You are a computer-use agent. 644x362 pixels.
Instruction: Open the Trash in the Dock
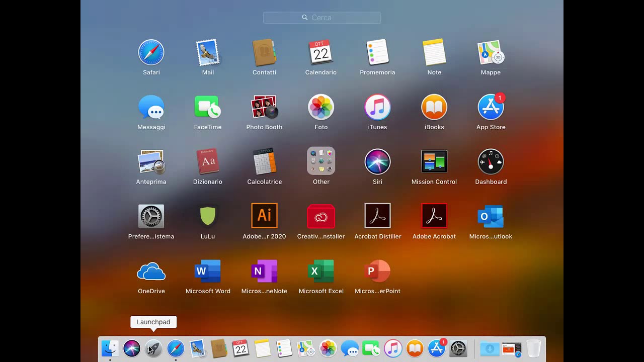click(533, 348)
